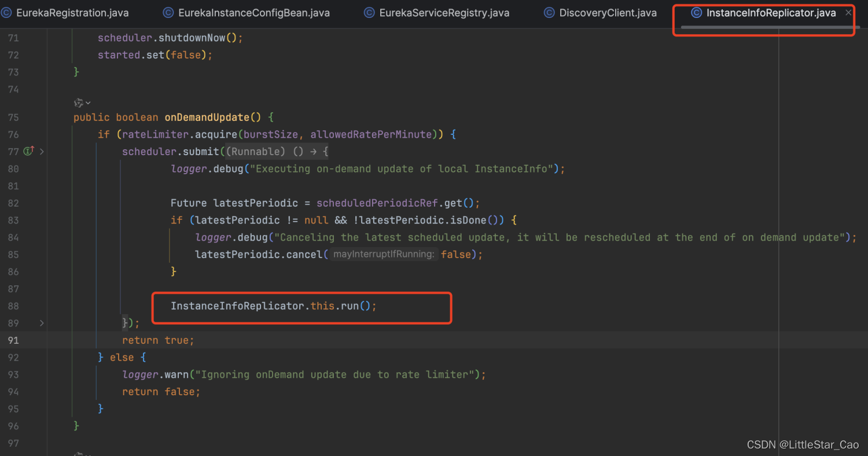This screenshot has width=868, height=456.
Task: Click line number 88 in the gutter
Action: coord(13,306)
